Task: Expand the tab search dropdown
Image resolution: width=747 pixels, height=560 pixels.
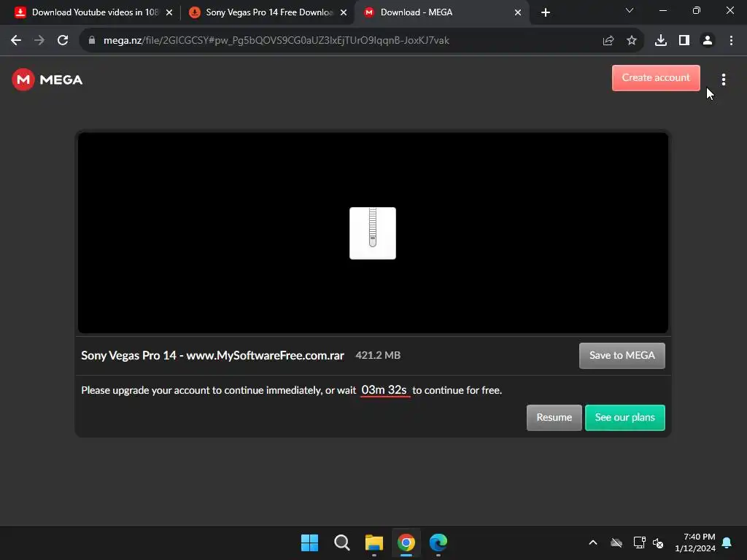Action: pyautogui.click(x=630, y=10)
